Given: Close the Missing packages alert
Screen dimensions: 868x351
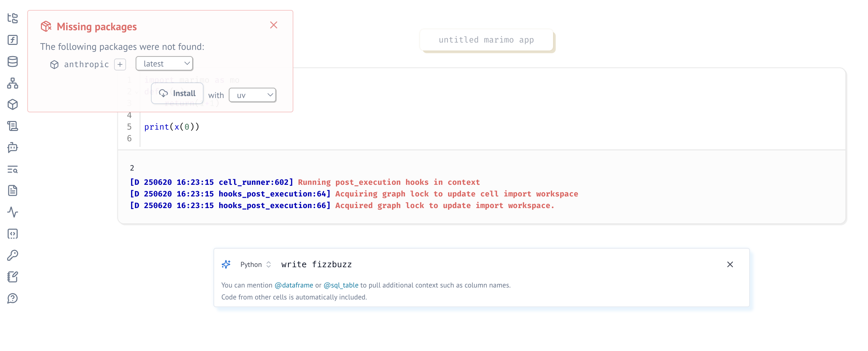Looking at the screenshot, I should click(x=274, y=25).
